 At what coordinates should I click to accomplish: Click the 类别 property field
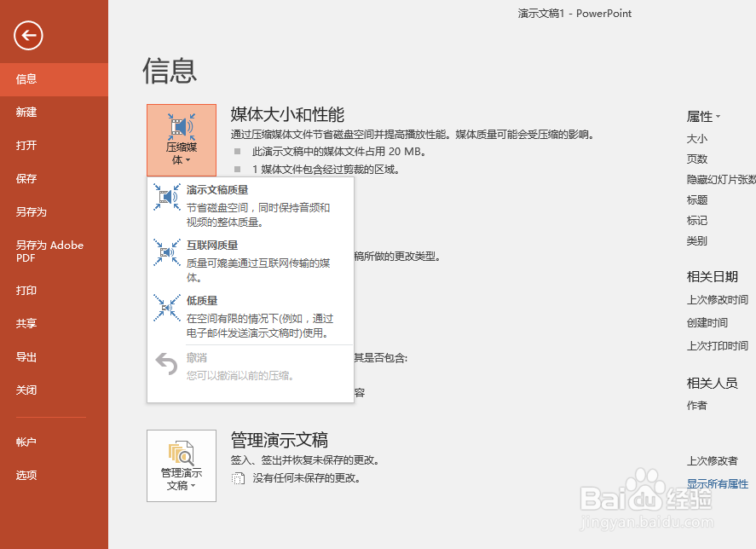click(696, 240)
